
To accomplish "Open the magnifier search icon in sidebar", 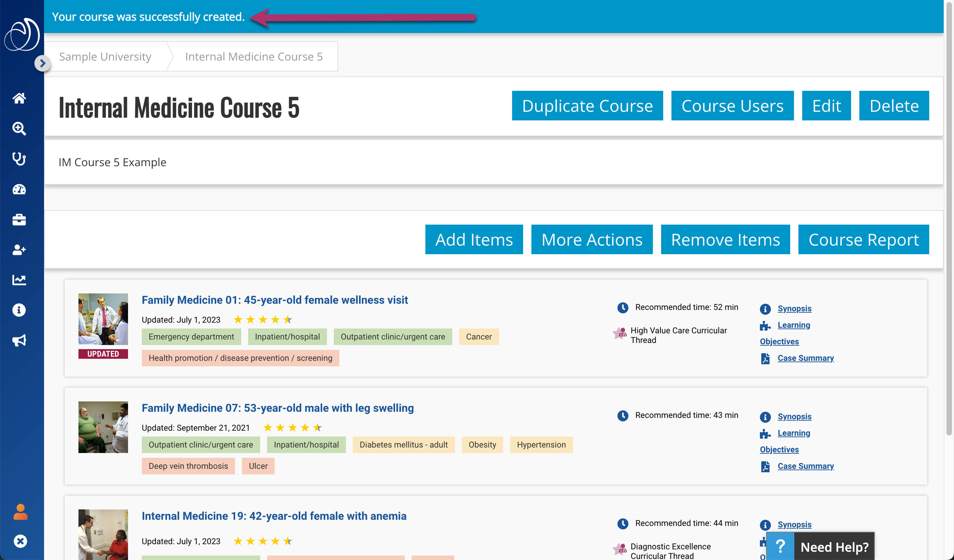I will coord(19,129).
